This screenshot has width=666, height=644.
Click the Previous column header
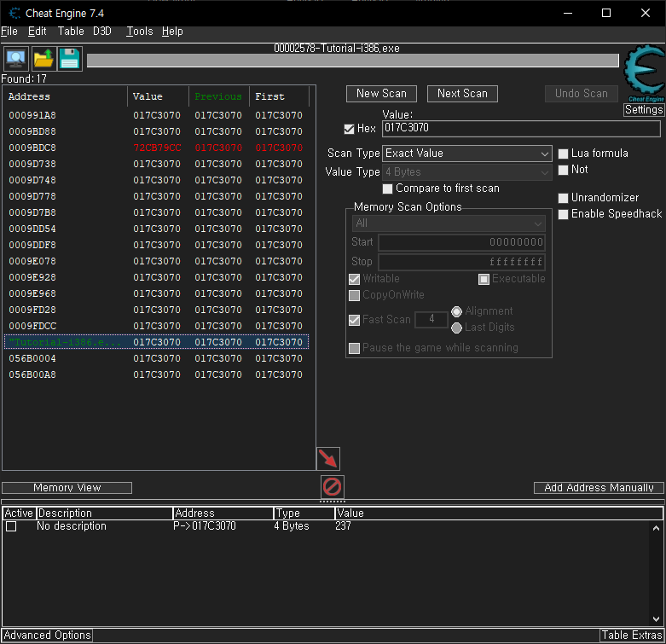[218, 97]
